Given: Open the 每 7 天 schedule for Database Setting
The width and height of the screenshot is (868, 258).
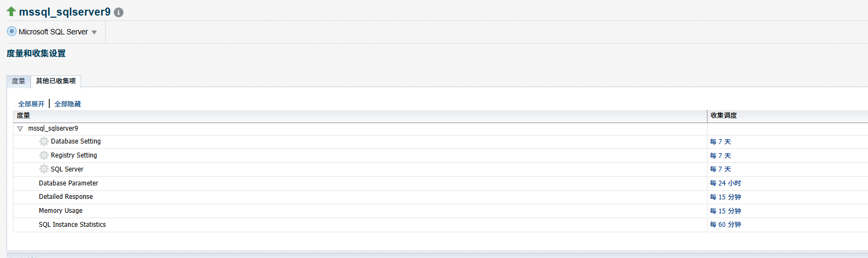Looking at the screenshot, I should 720,142.
